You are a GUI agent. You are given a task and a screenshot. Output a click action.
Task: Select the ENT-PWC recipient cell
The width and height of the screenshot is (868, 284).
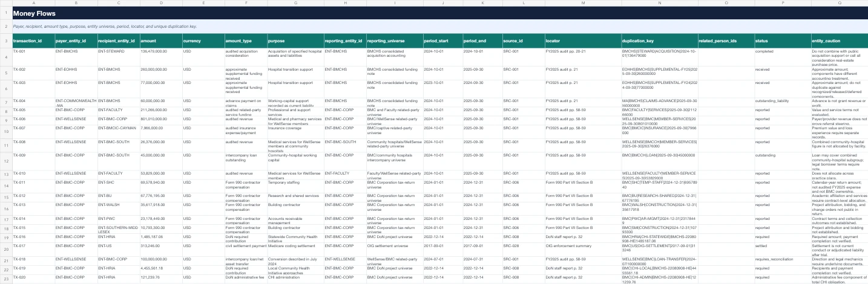click(118, 220)
